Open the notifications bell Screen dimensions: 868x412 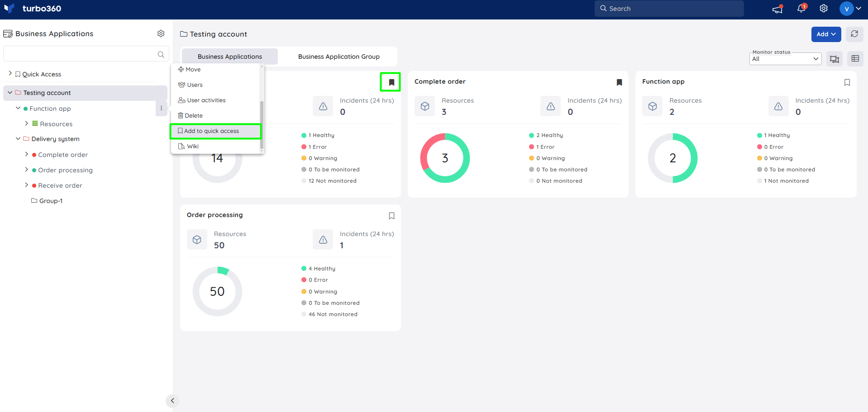[801, 9]
